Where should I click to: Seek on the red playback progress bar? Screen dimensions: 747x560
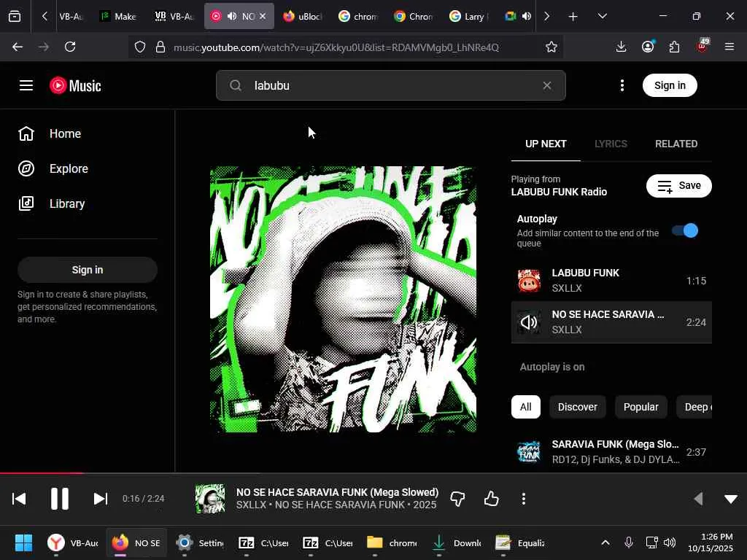(x=373, y=473)
